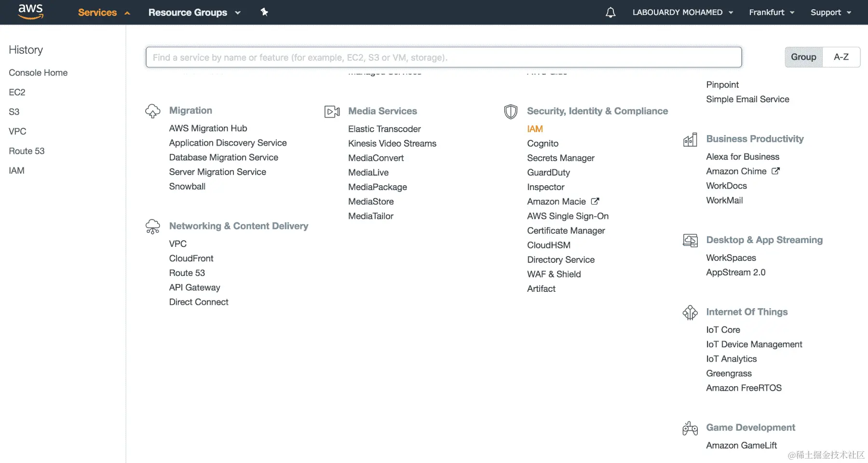Click the Migration cloud icon
The image size is (868, 463).
tap(153, 111)
